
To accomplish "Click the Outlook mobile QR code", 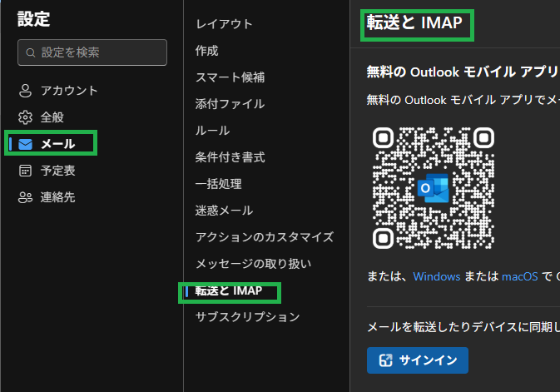I will point(434,188).
